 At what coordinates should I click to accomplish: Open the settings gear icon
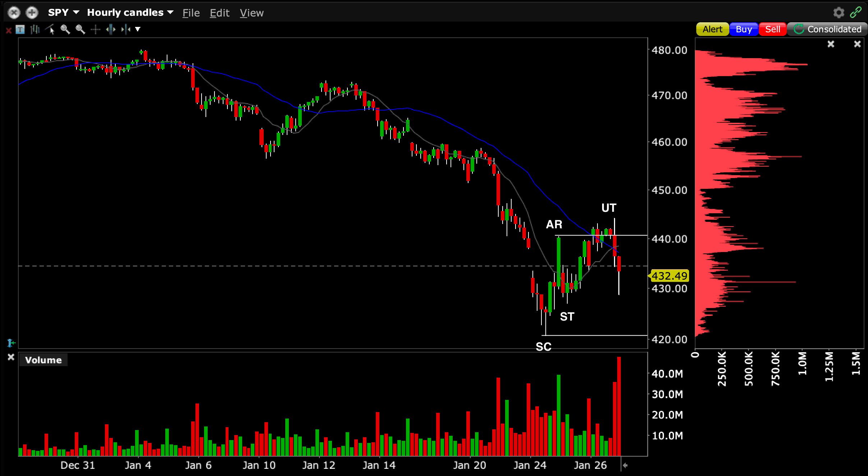click(839, 13)
